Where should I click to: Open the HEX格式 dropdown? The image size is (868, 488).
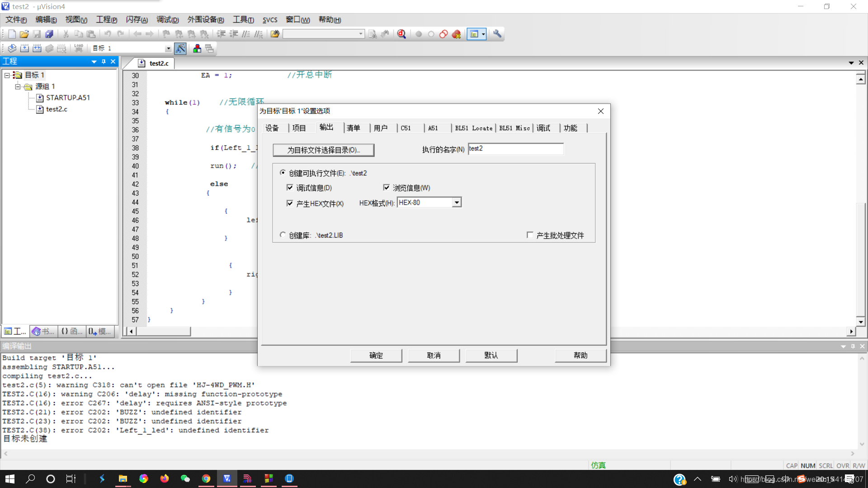pyautogui.click(x=457, y=202)
